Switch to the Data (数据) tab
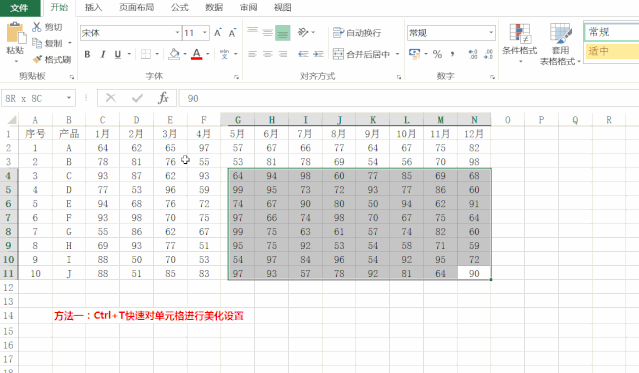The width and height of the screenshot is (639, 373). [214, 7]
